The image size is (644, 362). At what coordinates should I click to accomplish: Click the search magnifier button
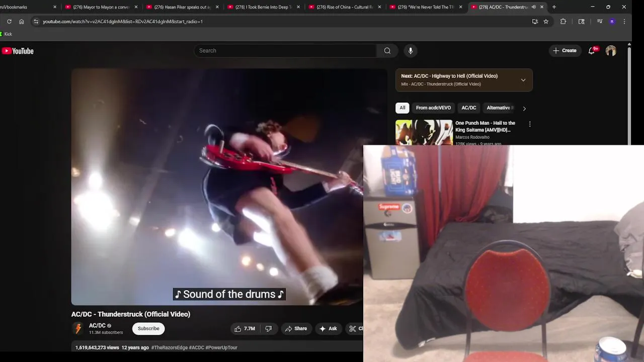387,51
